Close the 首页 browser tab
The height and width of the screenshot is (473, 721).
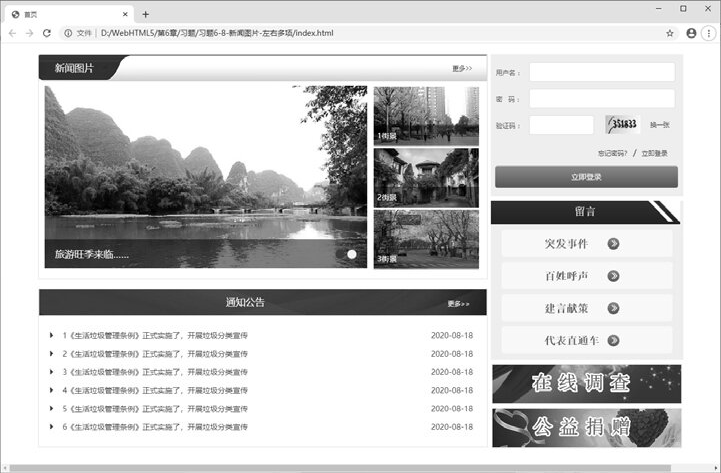click(x=125, y=14)
